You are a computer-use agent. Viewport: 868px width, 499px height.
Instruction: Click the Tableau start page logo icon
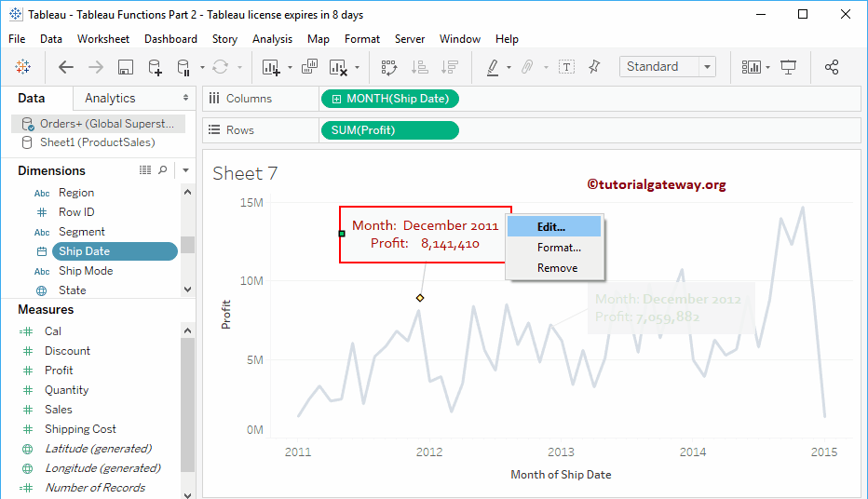(x=23, y=67)
